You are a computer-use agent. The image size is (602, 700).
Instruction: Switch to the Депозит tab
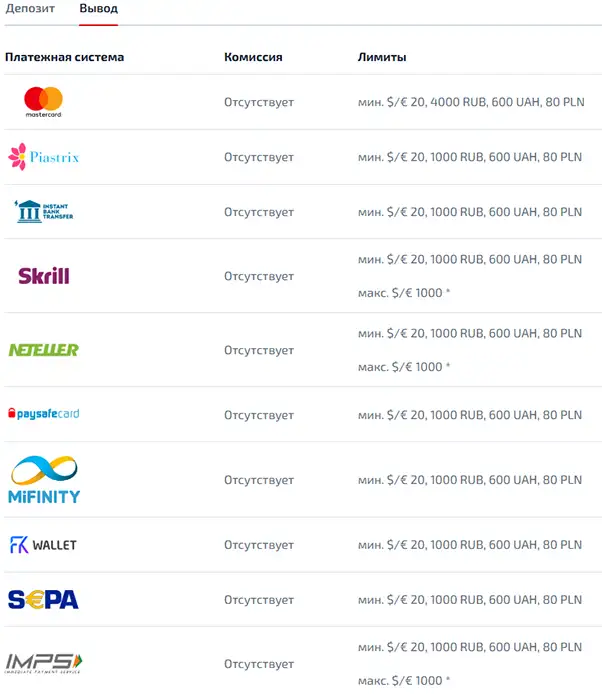[30, 8]
